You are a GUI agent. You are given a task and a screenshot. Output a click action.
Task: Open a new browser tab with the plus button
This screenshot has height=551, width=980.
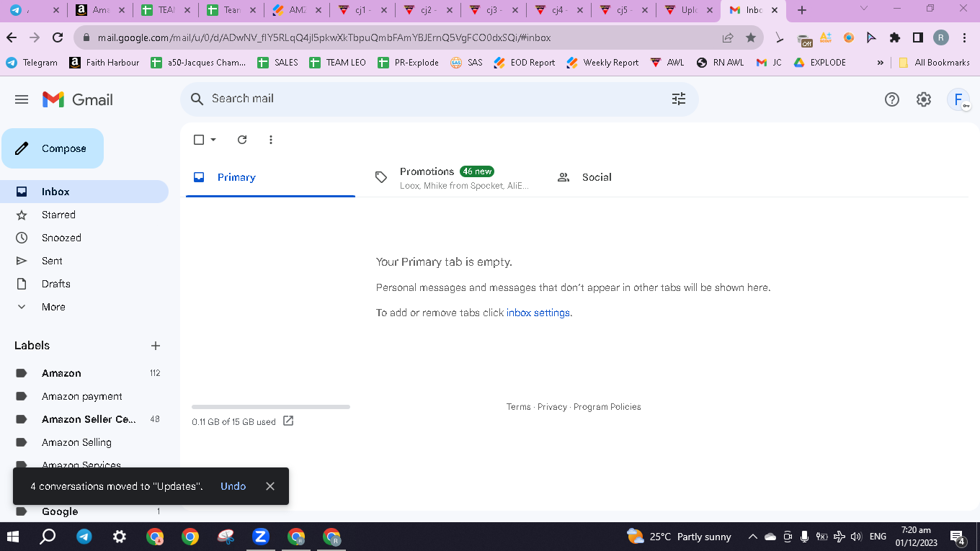coord(802,10)
